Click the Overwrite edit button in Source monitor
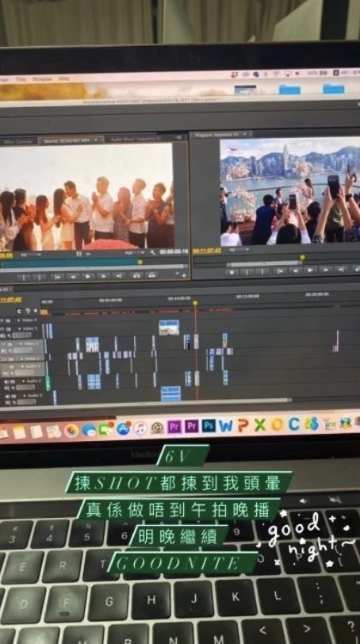Viewport: 360px width, 644px height. click(x=151, y=274)
